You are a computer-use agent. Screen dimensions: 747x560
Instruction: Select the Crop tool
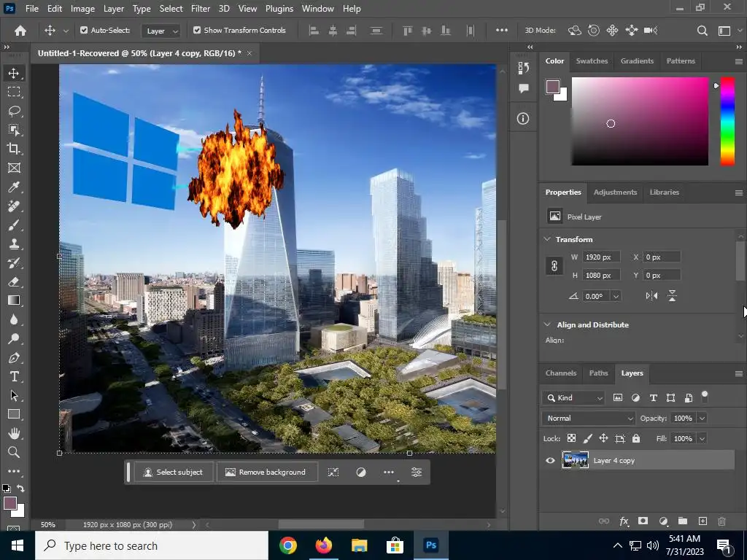[x=14, y=149]
